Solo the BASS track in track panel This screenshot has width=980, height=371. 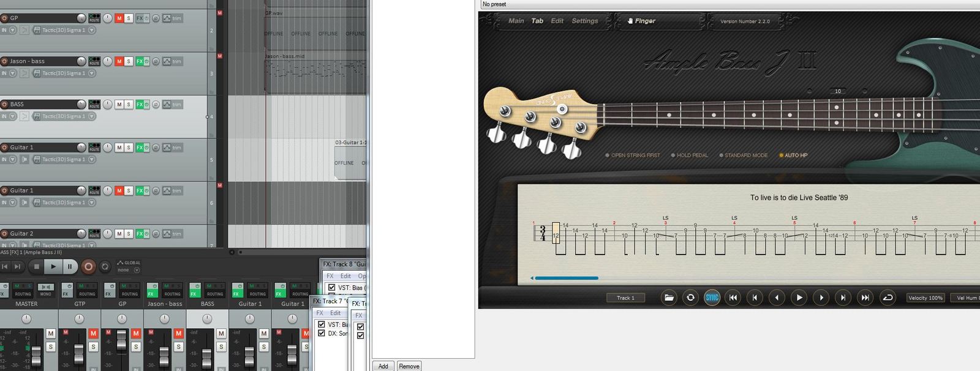(129, 105)
